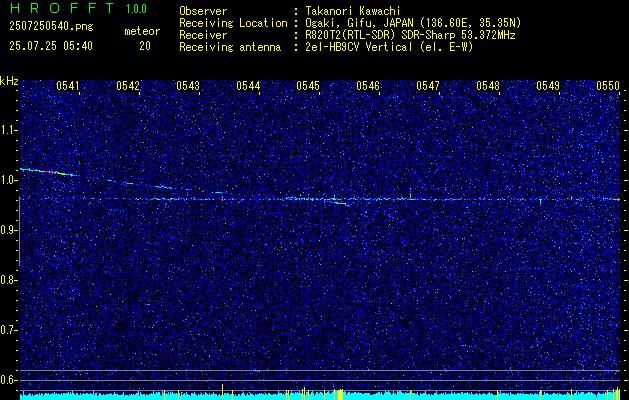Screen dimensions: 629x400
Task: Click the thick yellow bar cluster in the bottom strip
Action: tap(340, 394)
